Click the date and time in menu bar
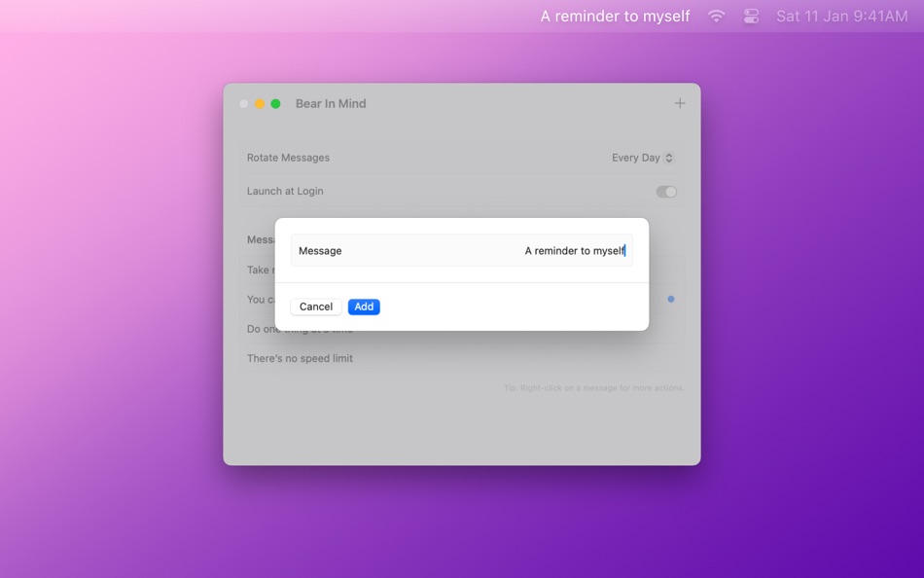 point(841,17)
